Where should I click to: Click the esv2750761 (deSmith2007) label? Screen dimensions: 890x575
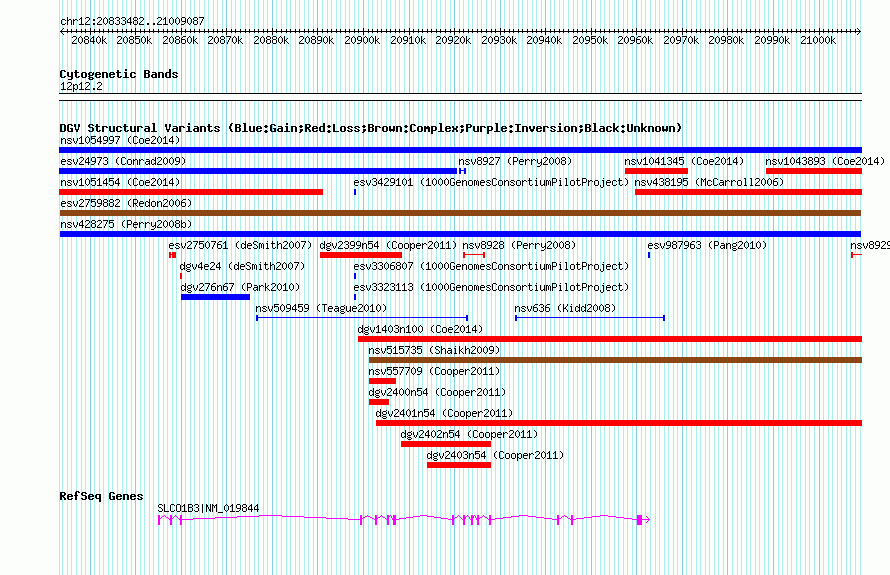pyautogui.click(x=240, y=245)
